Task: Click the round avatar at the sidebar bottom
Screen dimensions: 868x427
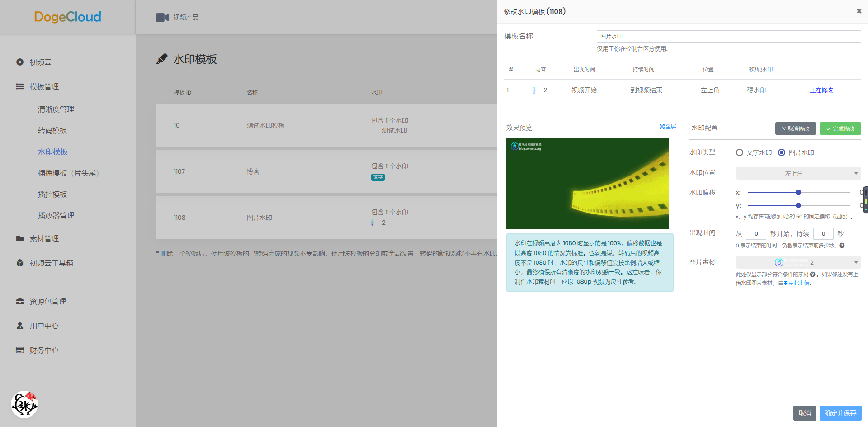Action: (x=24, y=404)
